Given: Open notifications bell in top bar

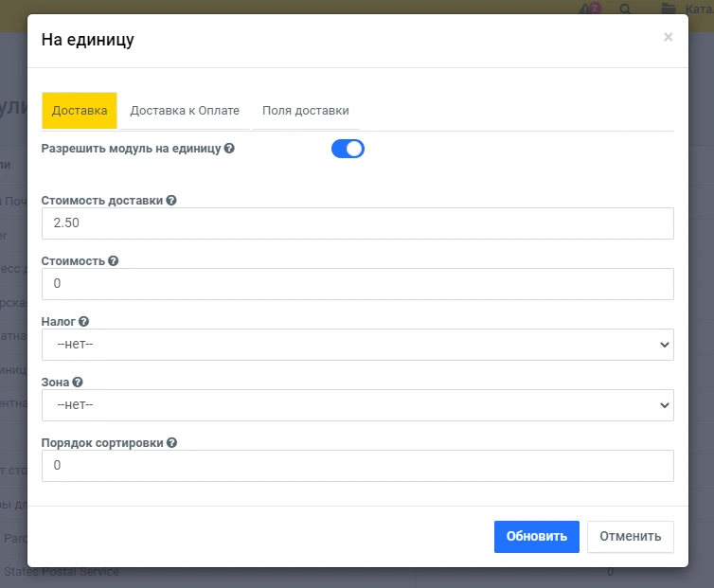Looking at the screenshot, I should 590,9.
